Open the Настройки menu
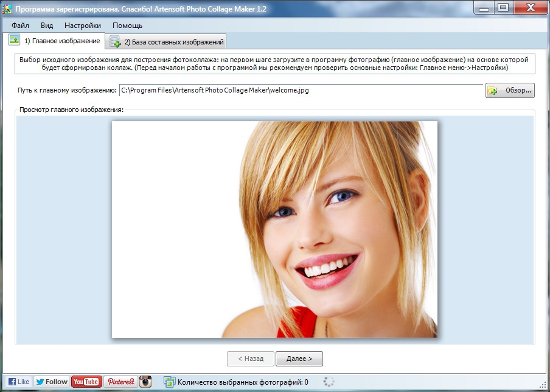 click(82, 26)
